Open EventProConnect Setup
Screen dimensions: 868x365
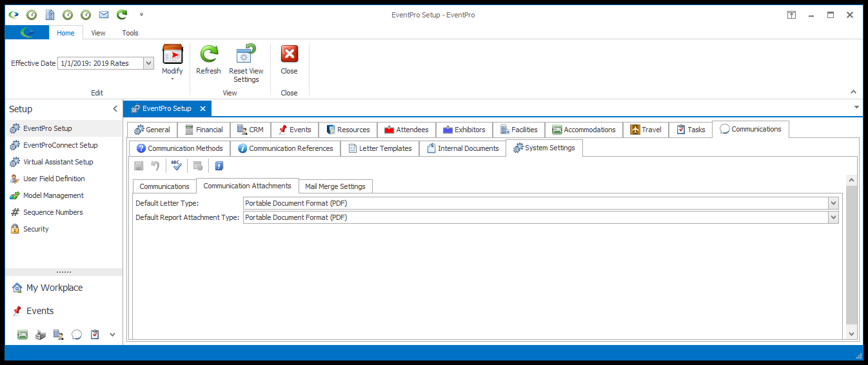click(x=63, y=145)
